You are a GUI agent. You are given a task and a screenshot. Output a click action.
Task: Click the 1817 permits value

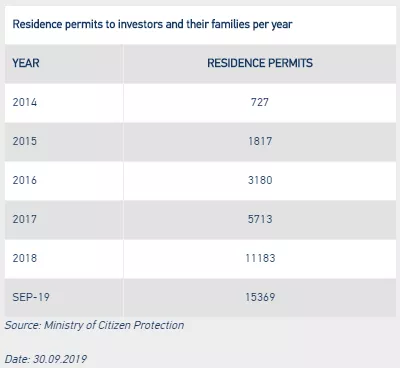(x=260, y=141)
